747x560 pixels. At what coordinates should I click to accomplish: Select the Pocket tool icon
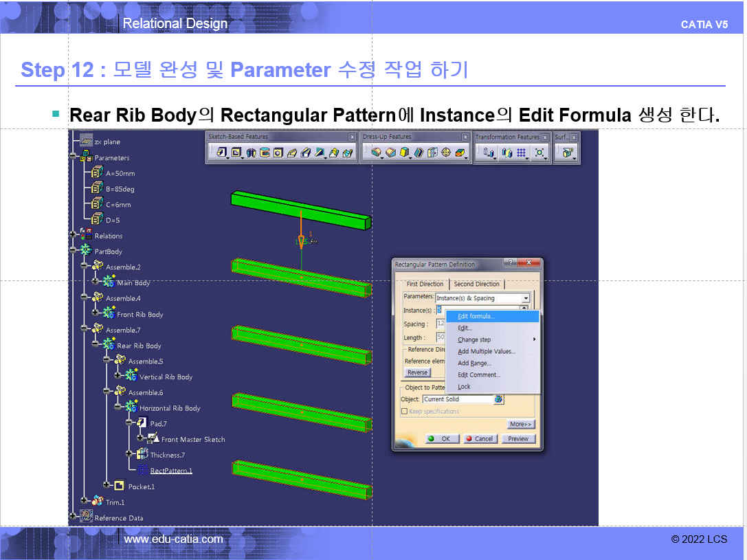(236, 153)
